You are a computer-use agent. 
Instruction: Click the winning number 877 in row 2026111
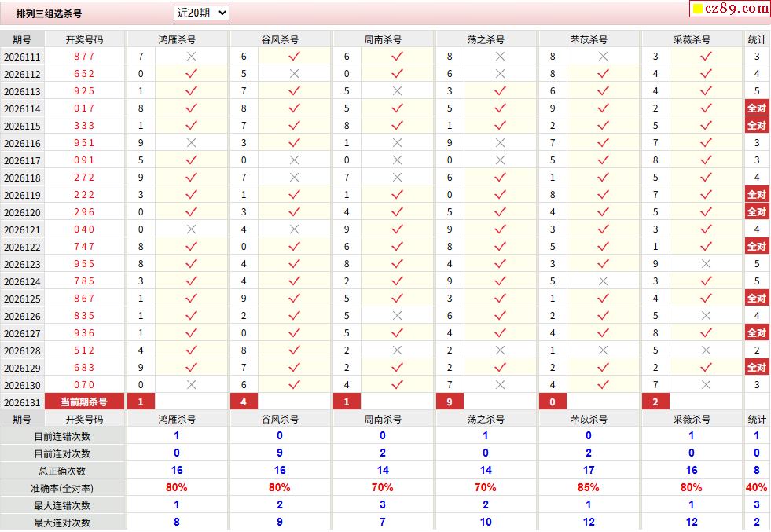pos(84,57)
